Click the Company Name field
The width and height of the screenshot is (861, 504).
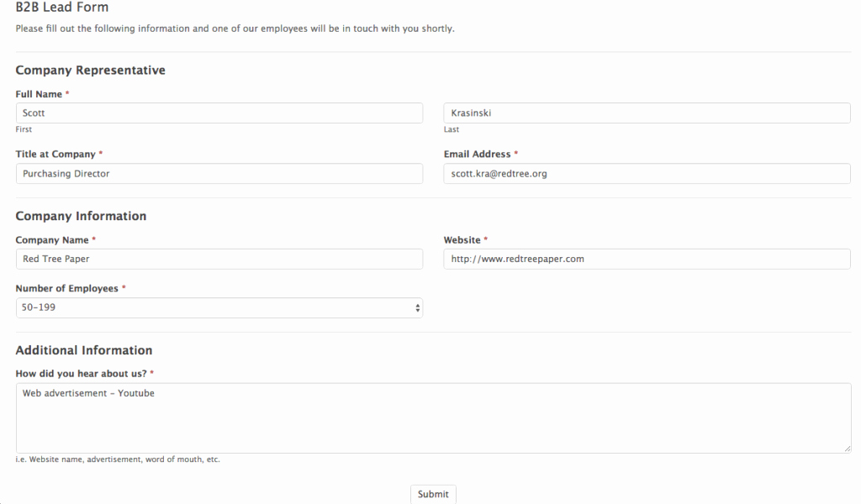[x=219, y=259]
